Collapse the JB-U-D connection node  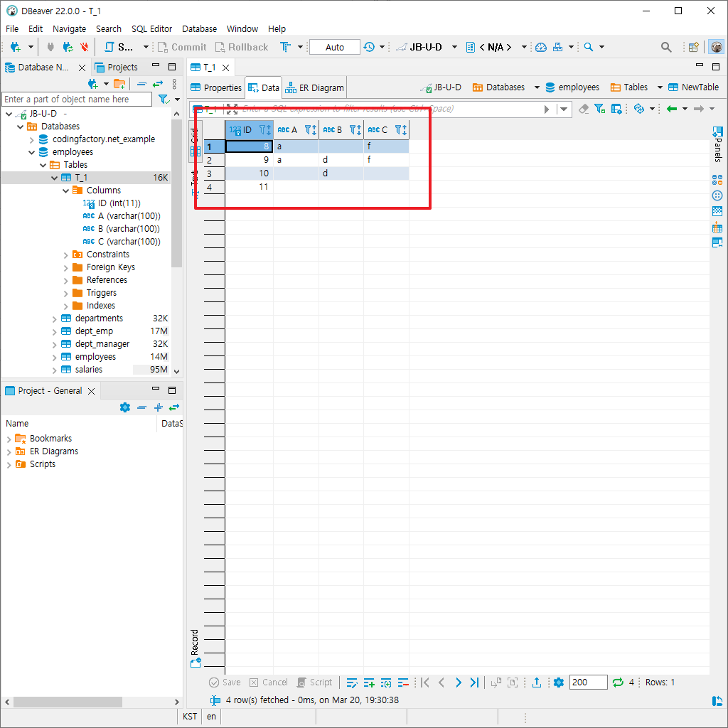[9, 114]
